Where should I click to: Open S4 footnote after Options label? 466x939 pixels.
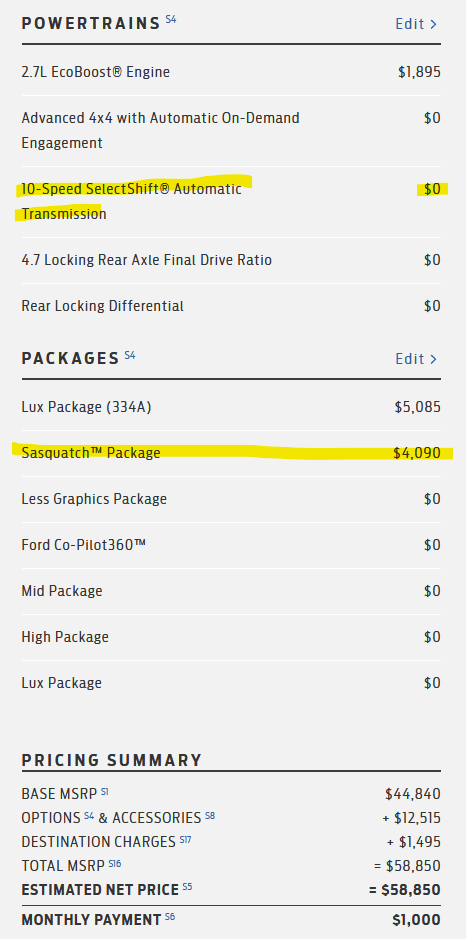point(89,815)
